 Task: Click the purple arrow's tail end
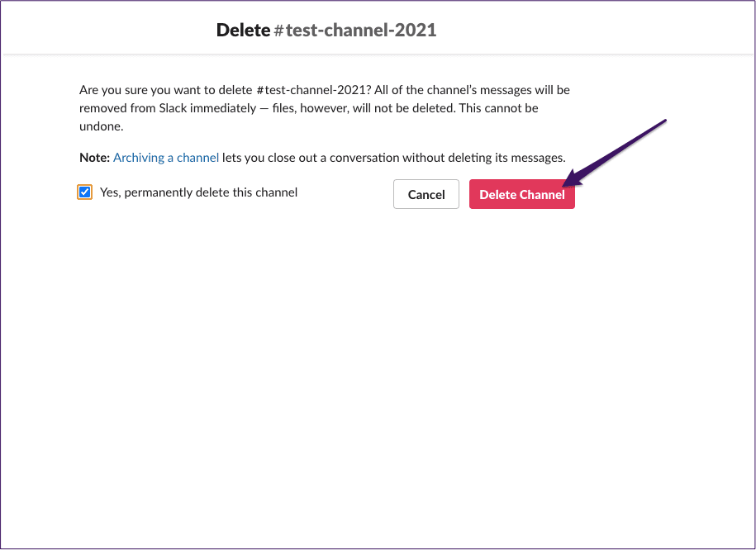pyautogui.click(x=665, y=120)
